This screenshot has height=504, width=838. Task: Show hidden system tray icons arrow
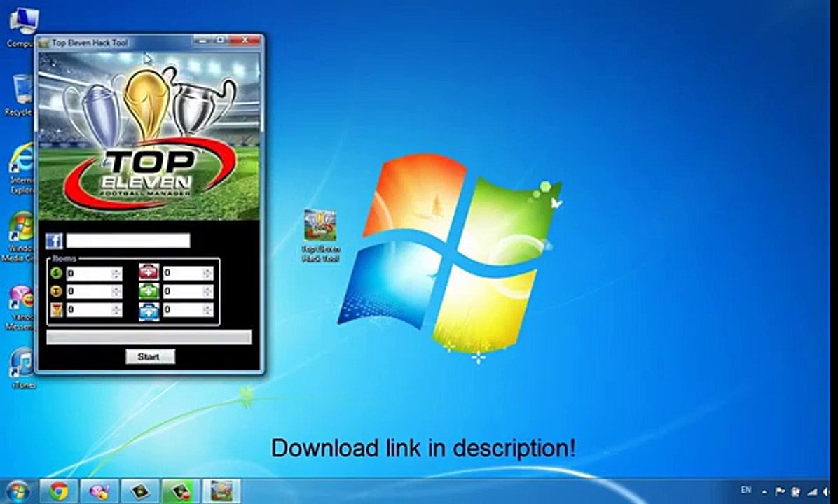pyautogui.click(x=764, y=491)
